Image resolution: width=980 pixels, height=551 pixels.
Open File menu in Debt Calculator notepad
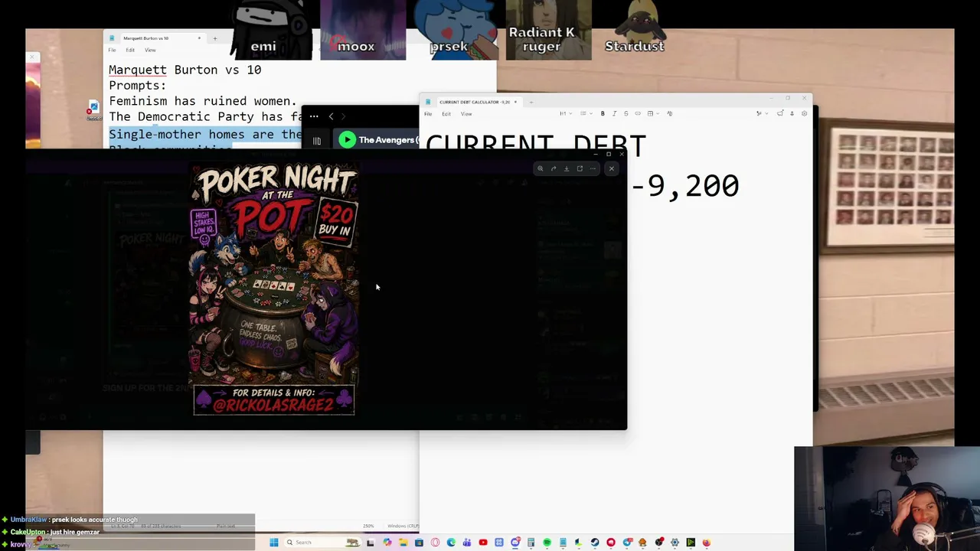point(428,114)
